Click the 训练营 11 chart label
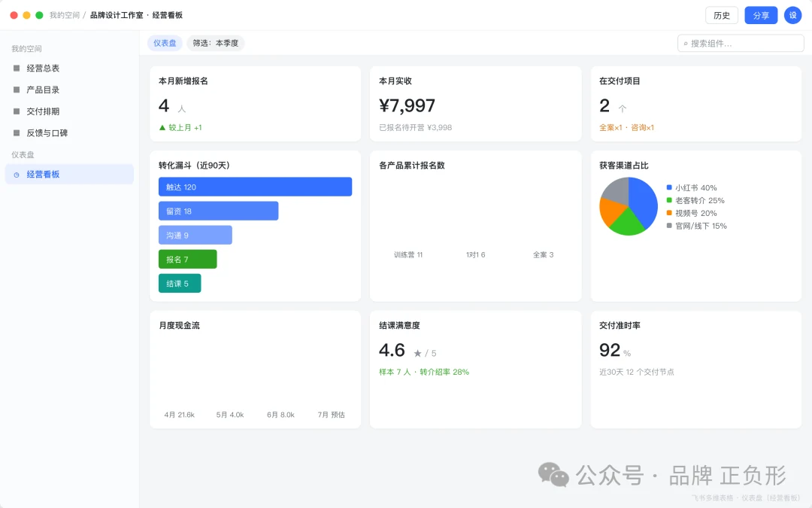The width and height of the screenshot is (812, 508). tap(408, 254)
